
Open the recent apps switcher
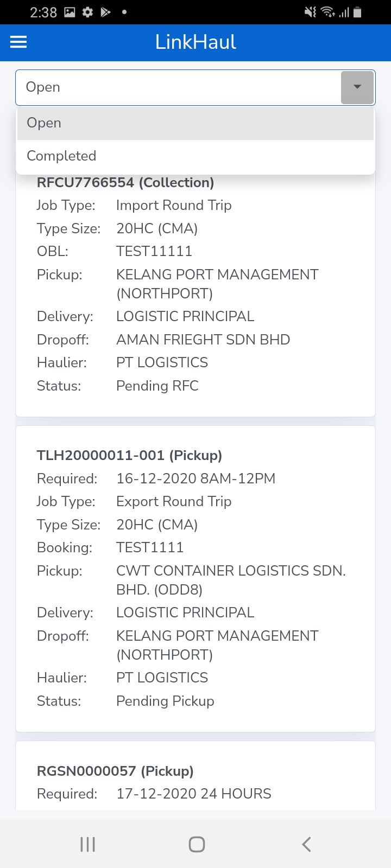[x=87, y=844]
